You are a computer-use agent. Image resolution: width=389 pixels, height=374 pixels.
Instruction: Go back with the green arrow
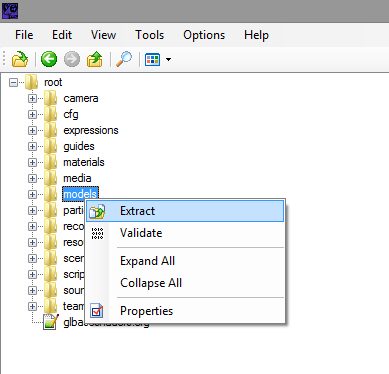[x=49, y=59]
